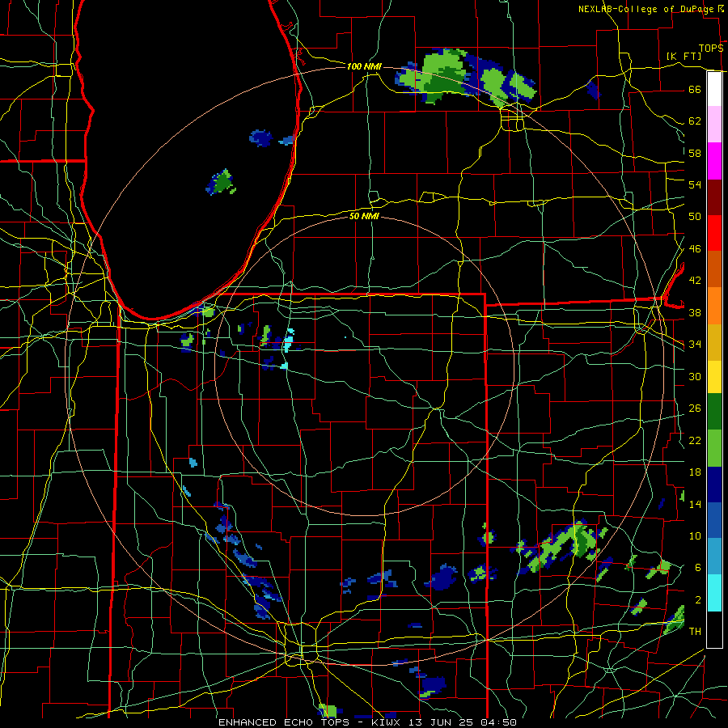Click the 26 legend value

695,408
